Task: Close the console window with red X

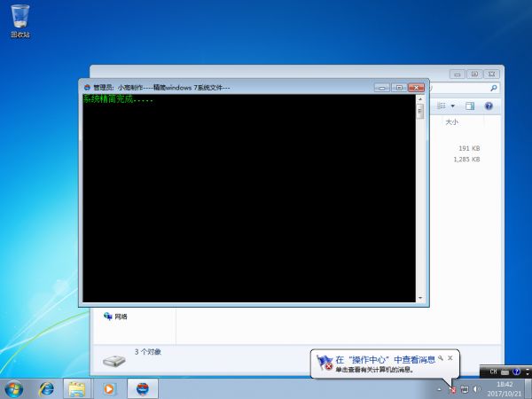Action: [417, 88]
